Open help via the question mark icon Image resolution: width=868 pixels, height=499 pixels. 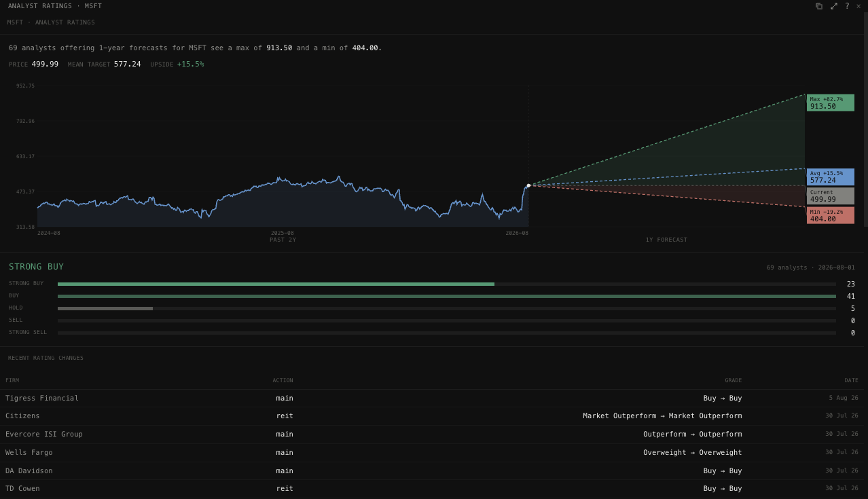point(847,6)
